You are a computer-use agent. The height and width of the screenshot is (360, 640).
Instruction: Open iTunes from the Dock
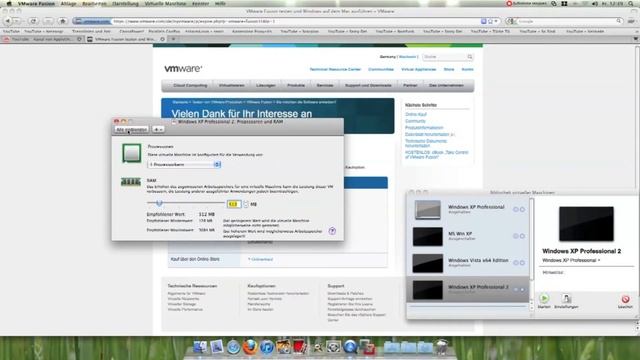pos(267,347)
